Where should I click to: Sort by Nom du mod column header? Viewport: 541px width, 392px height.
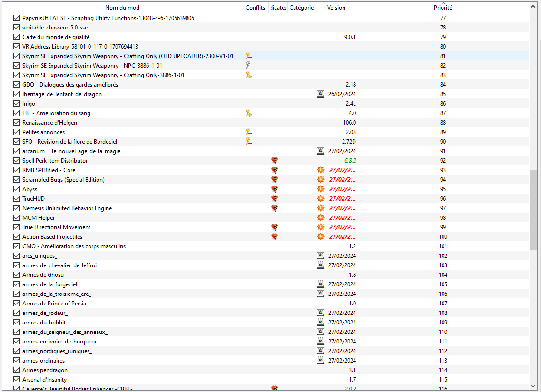coord(122,7)
